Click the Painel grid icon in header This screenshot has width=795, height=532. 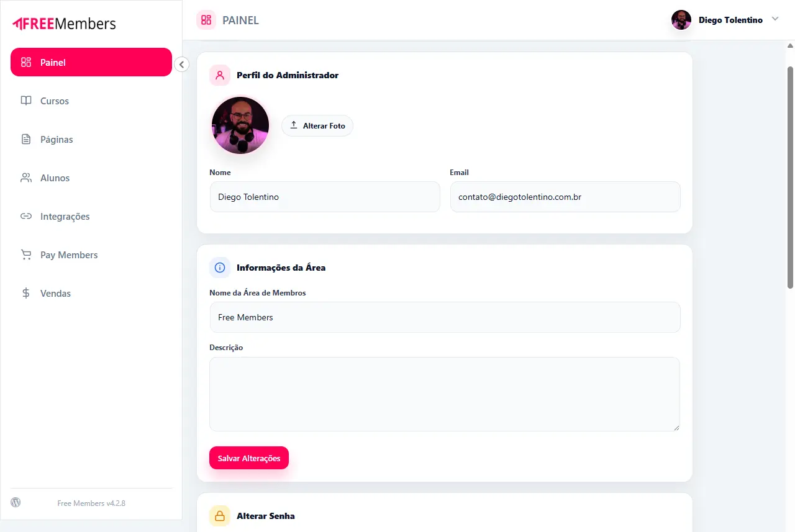point(206,20)
